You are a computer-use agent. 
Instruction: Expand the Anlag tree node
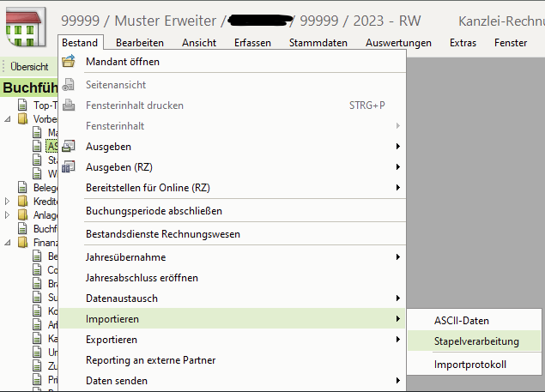tap(8, 215)
